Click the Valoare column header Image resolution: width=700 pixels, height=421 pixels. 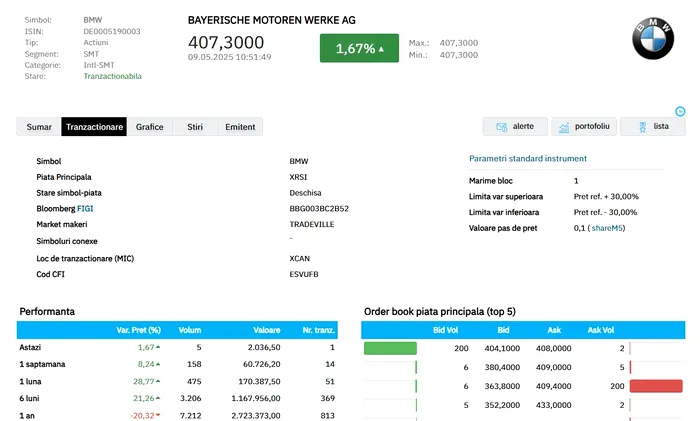(267, 330)
